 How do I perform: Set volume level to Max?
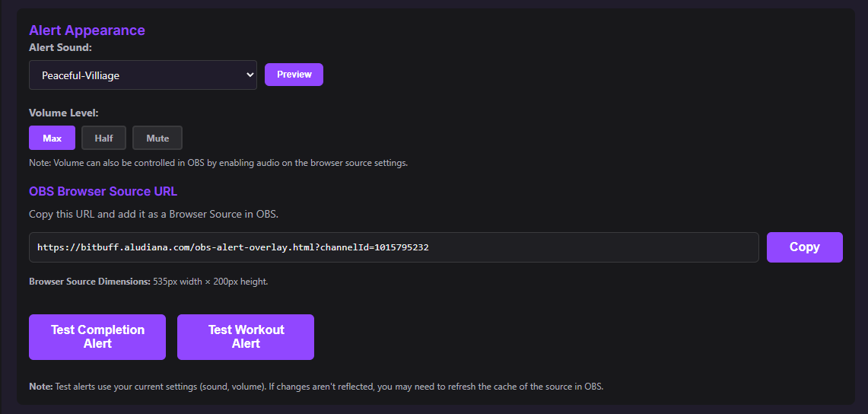pos(52,138)
